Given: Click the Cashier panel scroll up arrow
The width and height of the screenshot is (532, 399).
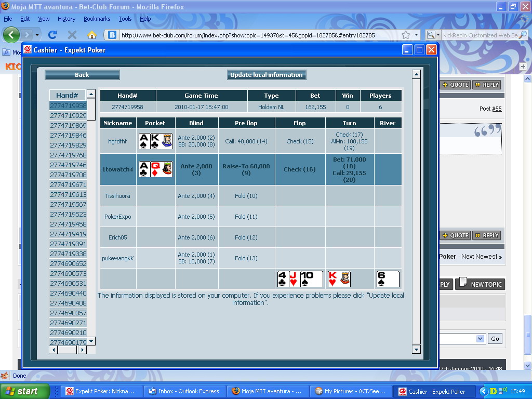Looking at the screenshot, I should click(x=416, y=74).
